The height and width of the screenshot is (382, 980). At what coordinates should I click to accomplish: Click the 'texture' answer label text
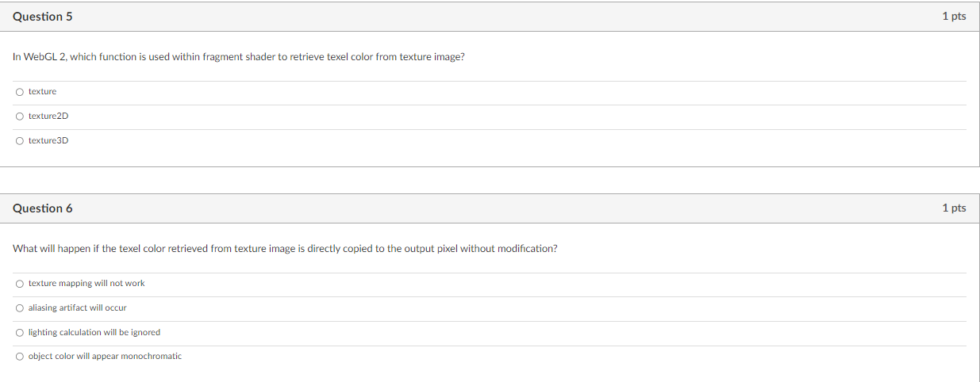[43, 92]
